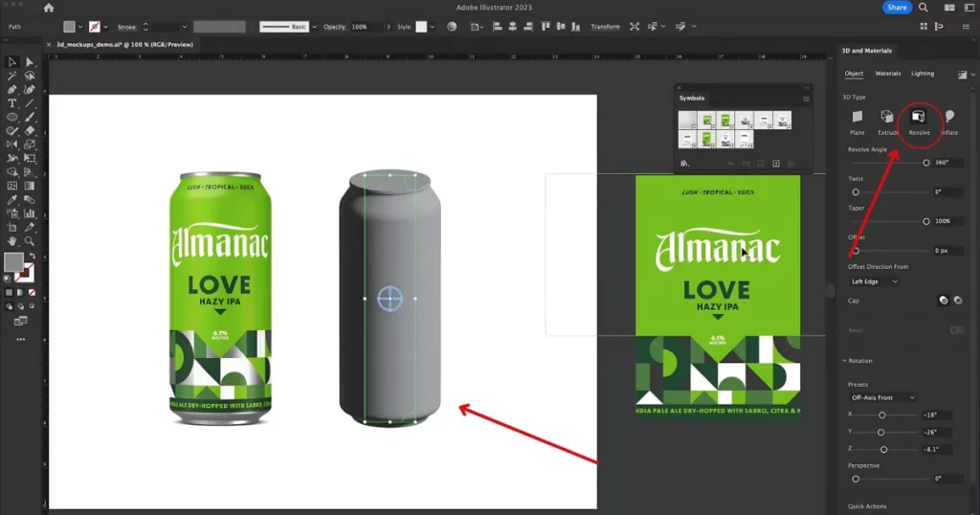The width and height of the screenshot is (980, 515).
Task: Select the Zoom tool in the toolbar
Action: (30, 240)
